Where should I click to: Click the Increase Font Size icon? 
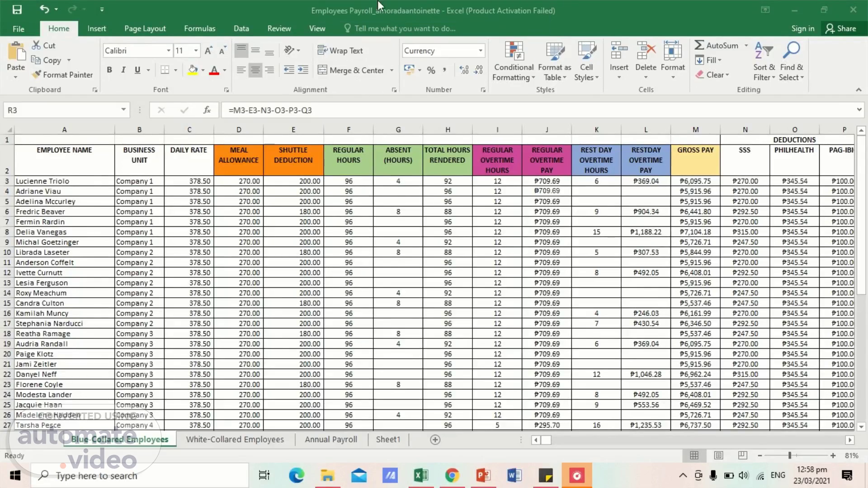tap(208, 51)
